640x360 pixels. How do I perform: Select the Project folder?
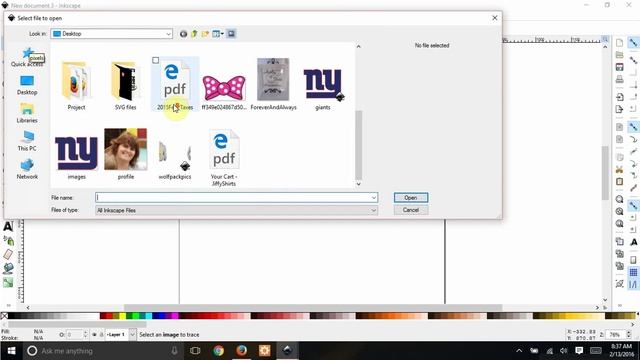tap(76, 85)
